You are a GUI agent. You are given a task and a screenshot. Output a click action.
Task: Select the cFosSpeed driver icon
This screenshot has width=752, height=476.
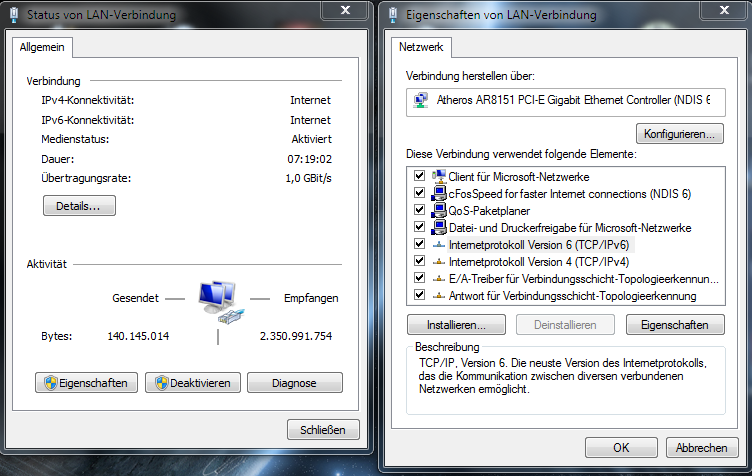[439, 194]
